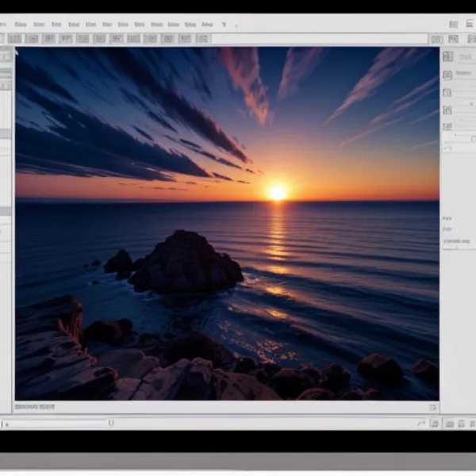476x476 pixels.
Task: Click the second icon in right panel
Action: [447, 75]
